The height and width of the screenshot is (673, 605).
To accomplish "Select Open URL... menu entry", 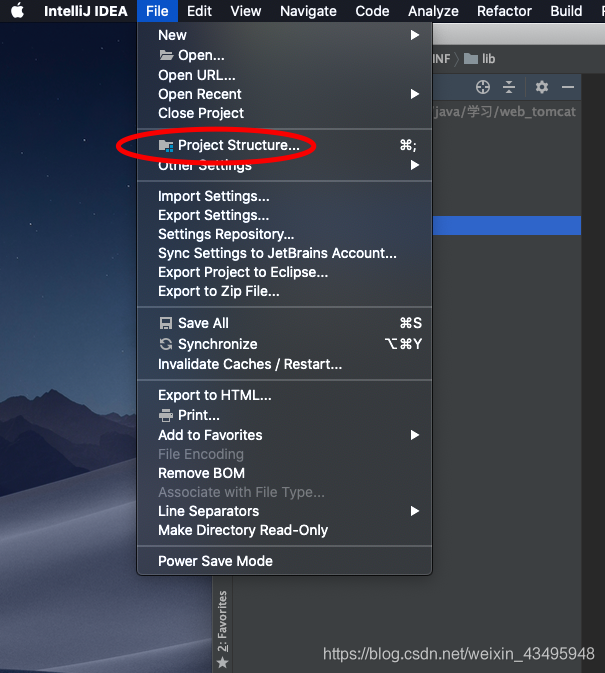I will pyautogui.click(x=284, y=75).
